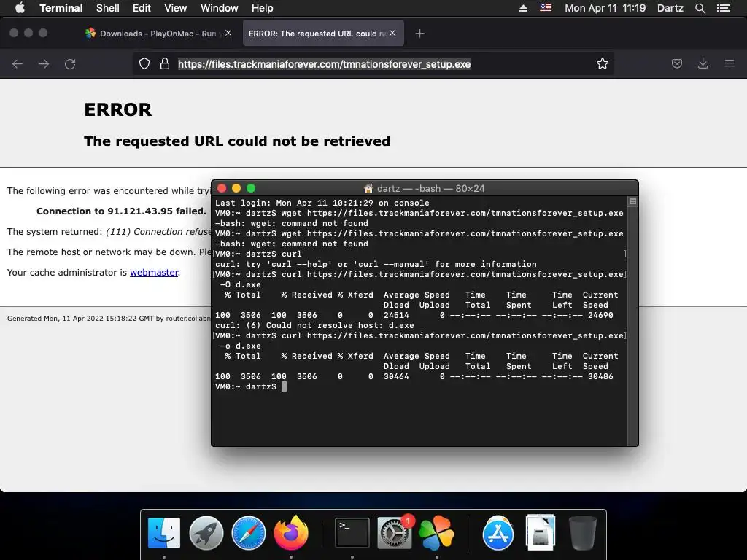Image resolution: width=747 pixels, height=560 pixels.
Task: Open the Shell menu
Action: click(108, 8)
